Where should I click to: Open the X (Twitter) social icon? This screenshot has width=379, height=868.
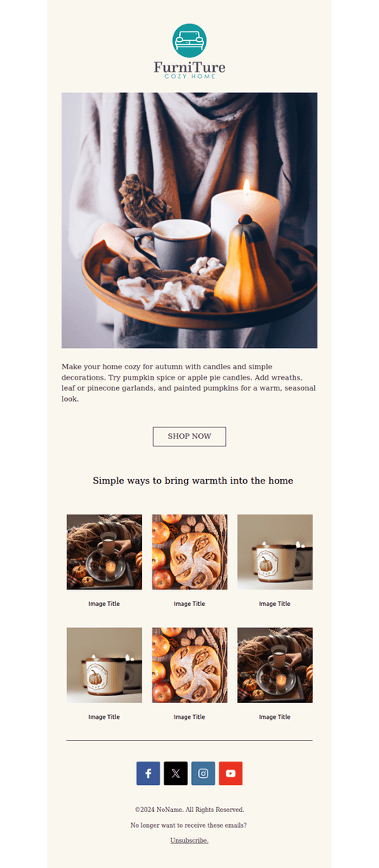point(175,773)
